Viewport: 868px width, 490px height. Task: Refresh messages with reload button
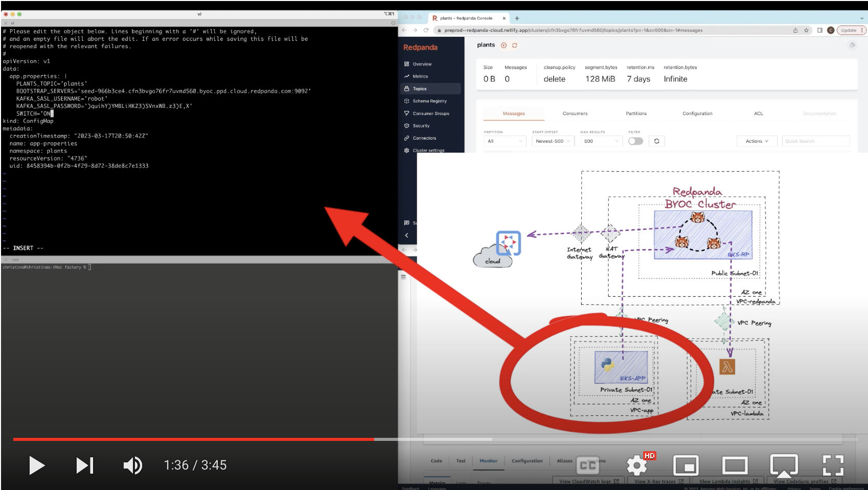pyautogui.click(x=657, y=141)
